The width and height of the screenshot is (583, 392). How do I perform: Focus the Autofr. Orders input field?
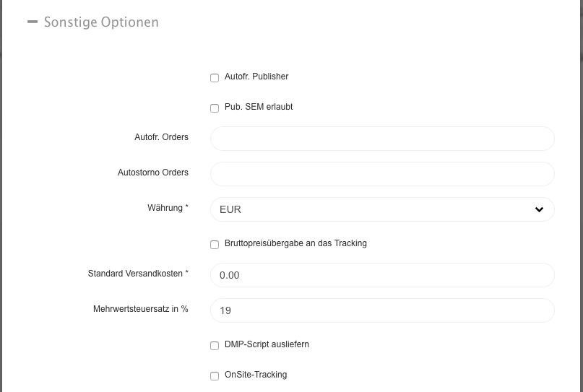(x=382, y=139)
